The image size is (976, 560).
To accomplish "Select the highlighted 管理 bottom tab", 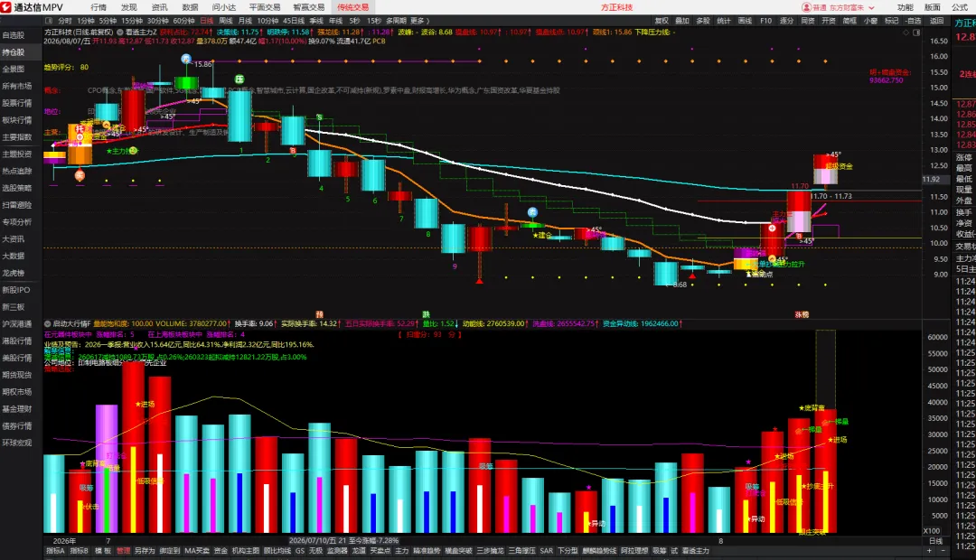I will tap(123, 551).
